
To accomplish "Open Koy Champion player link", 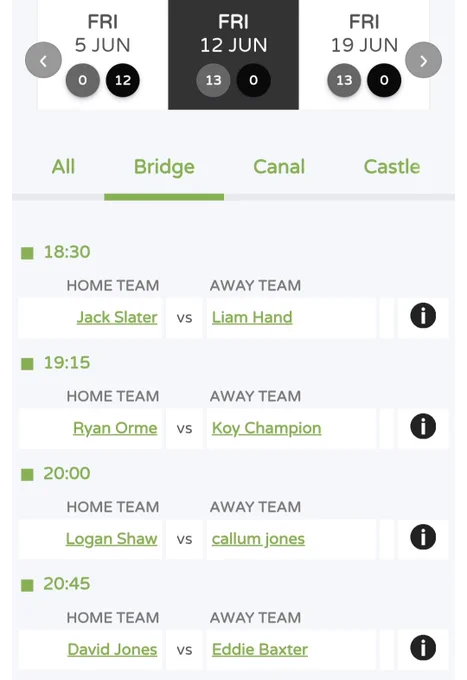I will (x=267, y=428).
